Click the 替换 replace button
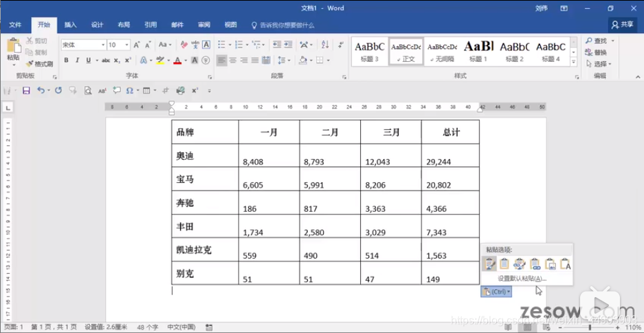 tap(597, 52)
